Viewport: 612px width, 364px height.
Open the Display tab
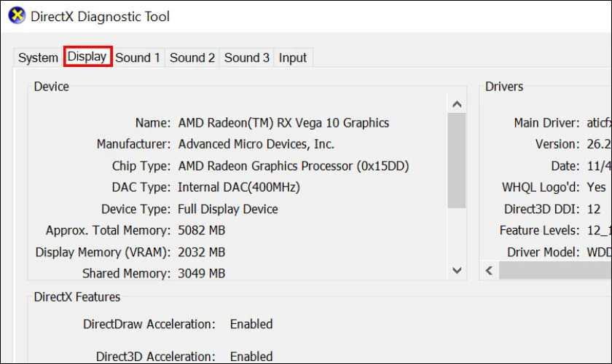coord(87,57)
